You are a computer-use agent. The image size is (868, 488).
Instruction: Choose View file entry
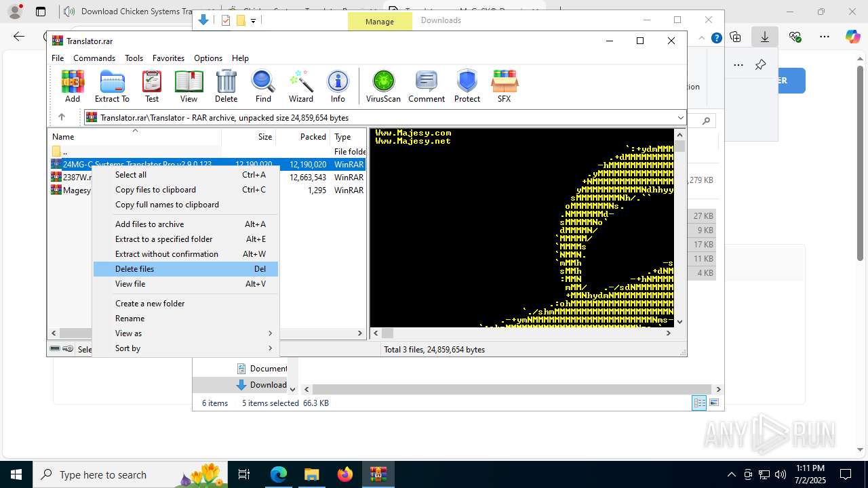[x=186, y=284]
